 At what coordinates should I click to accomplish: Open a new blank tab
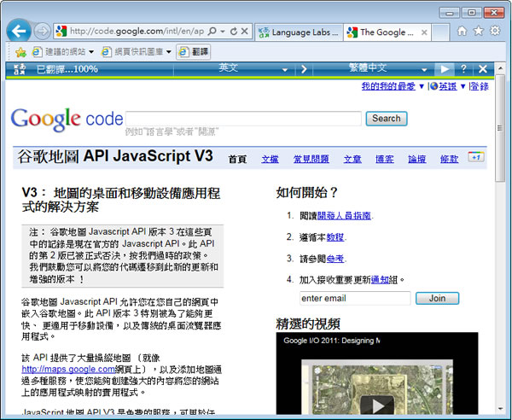click(x=440, y=32)
